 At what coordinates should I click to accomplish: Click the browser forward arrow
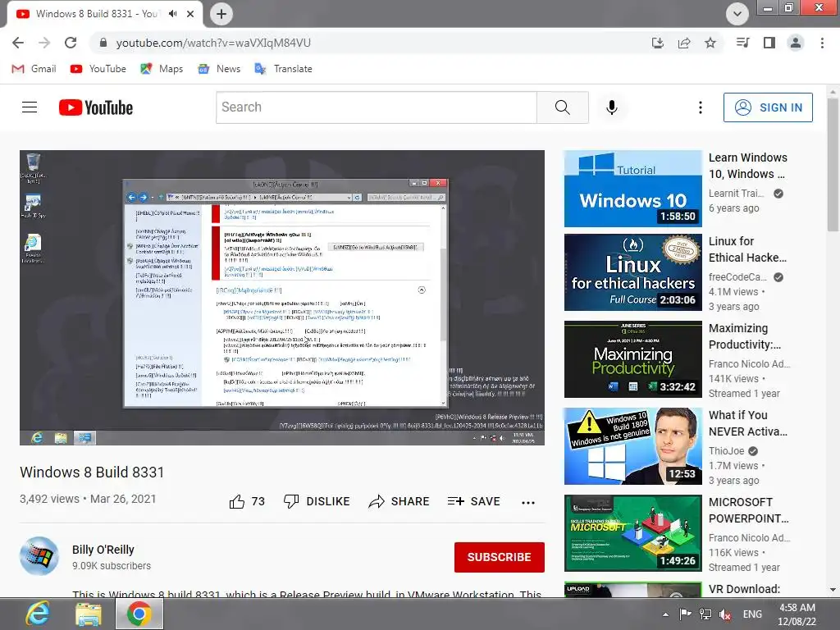pyautogui.click(x=44, y=43)
